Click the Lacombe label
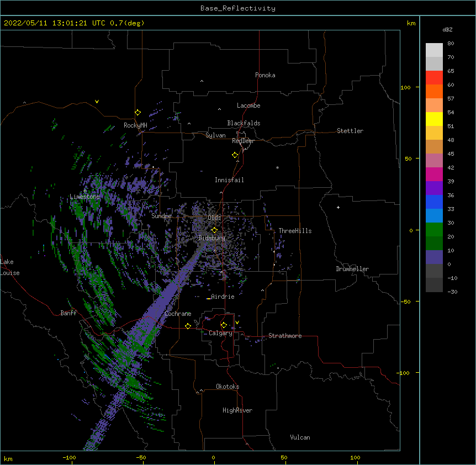The width and height of the screenshot is (476, 465). (x=248, y=105)
